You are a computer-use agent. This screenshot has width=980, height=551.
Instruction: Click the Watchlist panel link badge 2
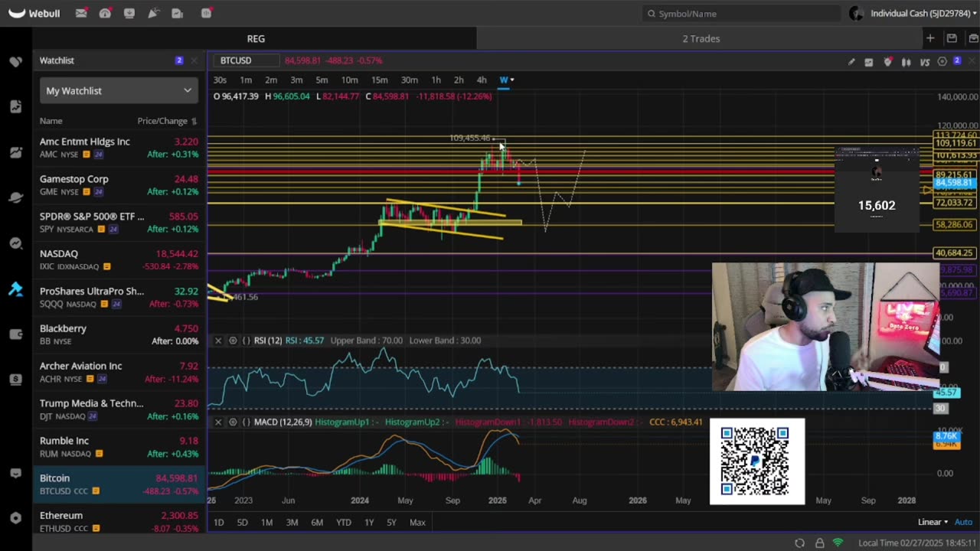tap(179, 60)
